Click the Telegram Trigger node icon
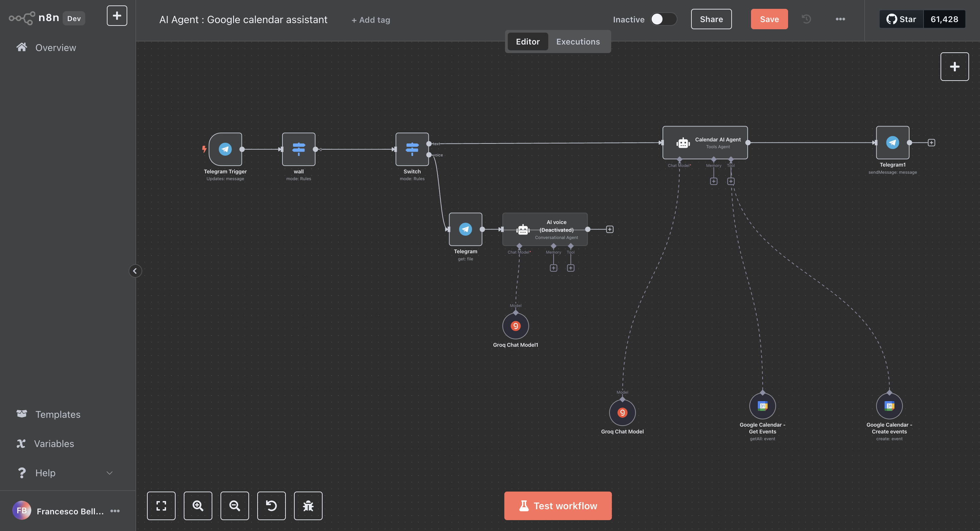 (x=225, y=149)
